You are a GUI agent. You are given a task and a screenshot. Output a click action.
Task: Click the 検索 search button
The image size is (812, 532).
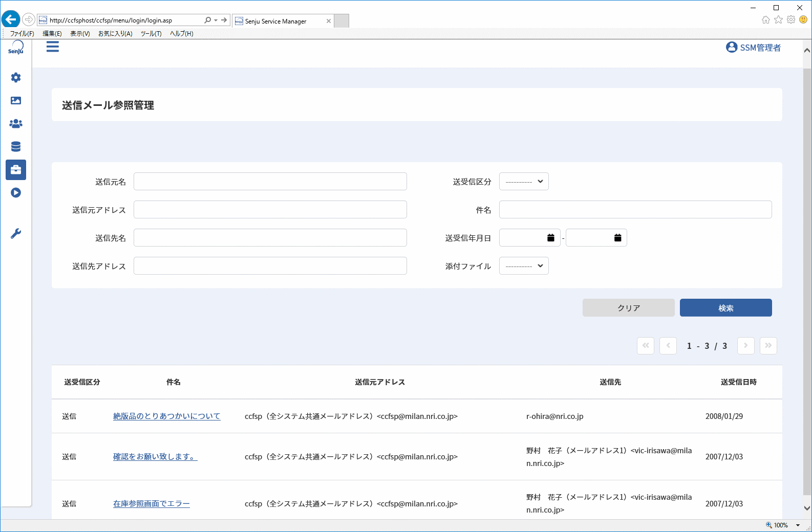[x=726, y=308]
